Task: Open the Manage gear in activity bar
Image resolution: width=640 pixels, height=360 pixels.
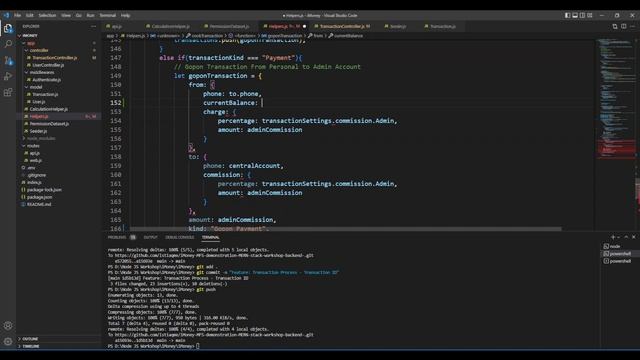Action: click(x=8, y=341)
